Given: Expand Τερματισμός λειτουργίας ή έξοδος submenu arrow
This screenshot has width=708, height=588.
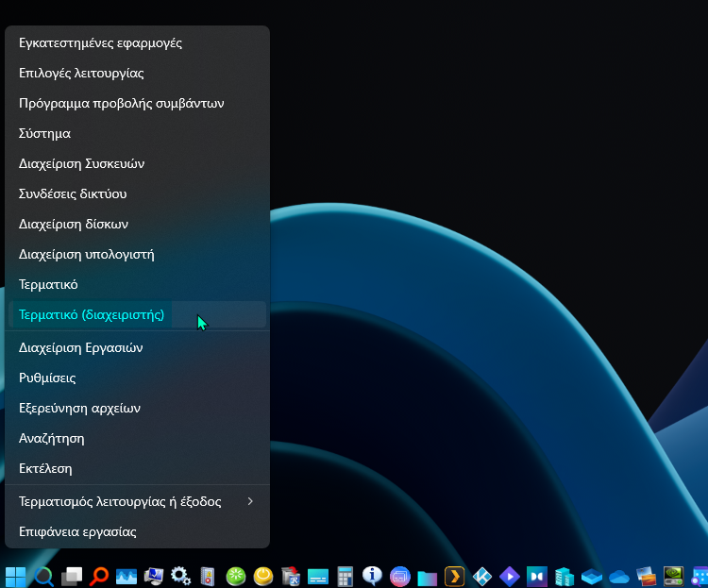Looking at the screenshot, I should [250, 501].
